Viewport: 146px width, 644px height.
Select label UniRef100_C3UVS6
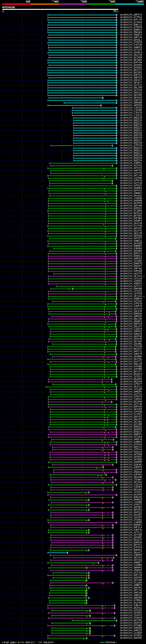tap(131, 108)
